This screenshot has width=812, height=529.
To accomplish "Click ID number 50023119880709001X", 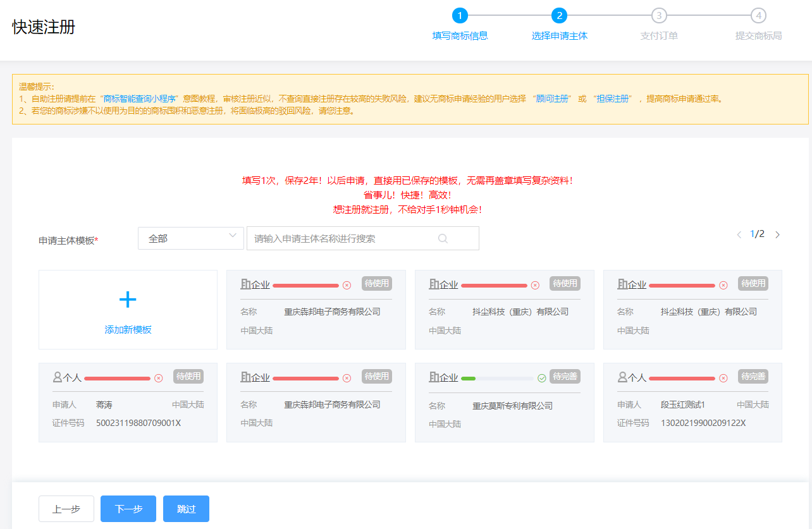I will click(x=138, y=423).
